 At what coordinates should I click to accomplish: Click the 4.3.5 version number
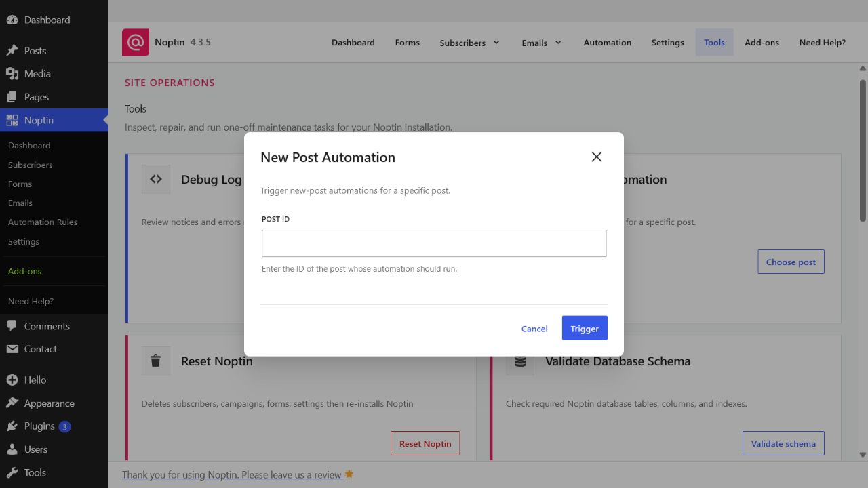click(200, 42)
